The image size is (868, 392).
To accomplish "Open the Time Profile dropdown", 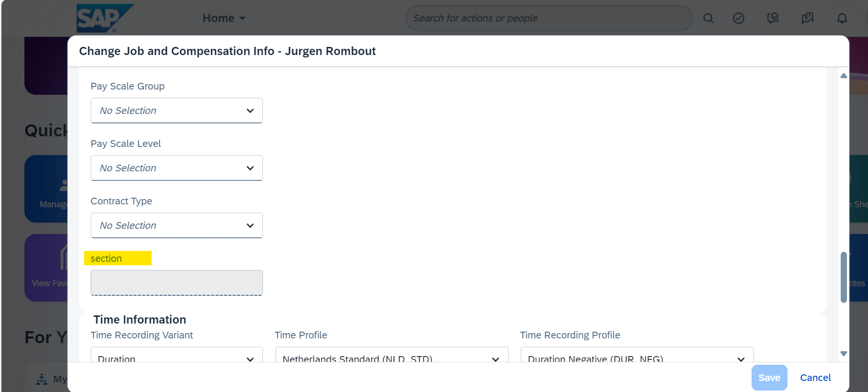I will tap(392, 355).
